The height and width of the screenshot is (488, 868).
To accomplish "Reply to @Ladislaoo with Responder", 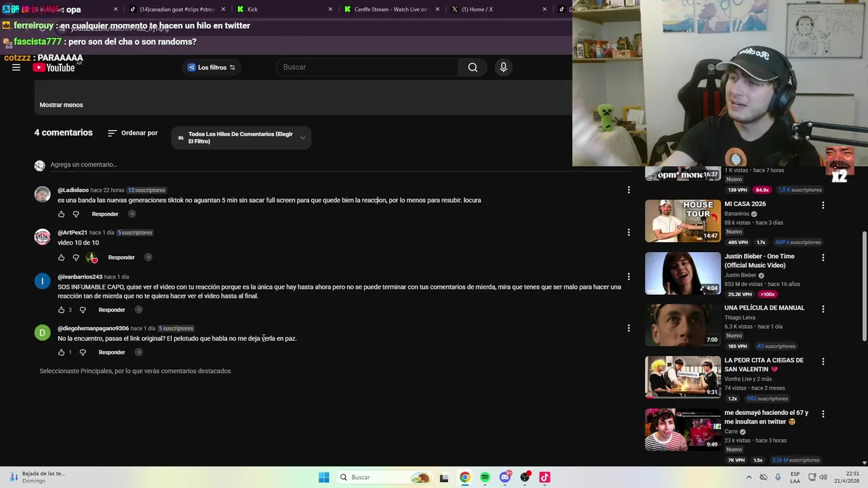I will pyautogui.click(x=105, y=214).
